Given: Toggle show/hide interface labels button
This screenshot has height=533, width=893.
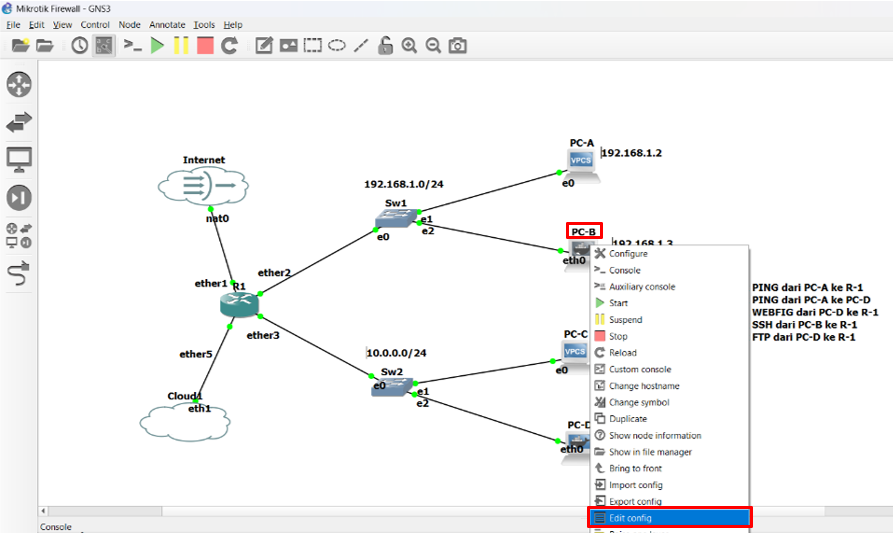Looking at the screenshot, I should point(104,46).
